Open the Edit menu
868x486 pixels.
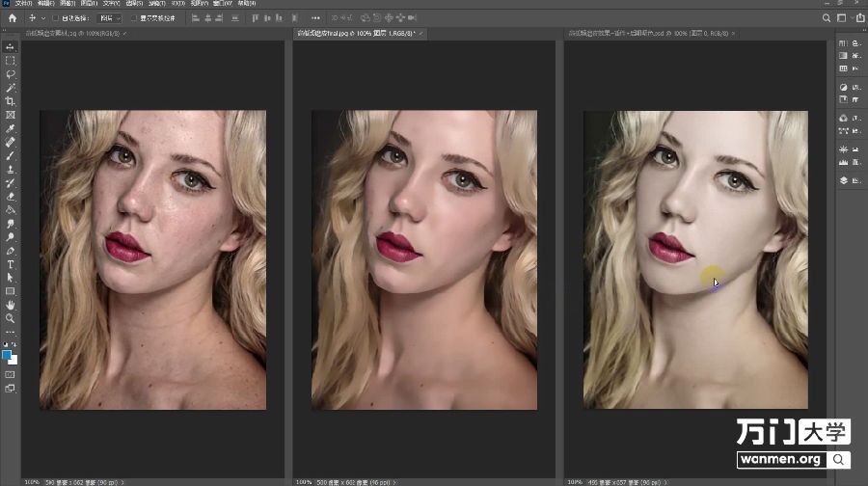tap(45, 3)
